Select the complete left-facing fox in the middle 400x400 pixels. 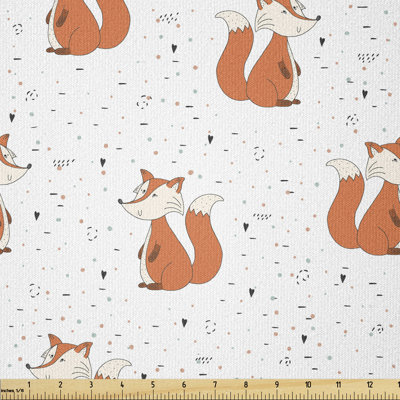[x=171, y=229]
